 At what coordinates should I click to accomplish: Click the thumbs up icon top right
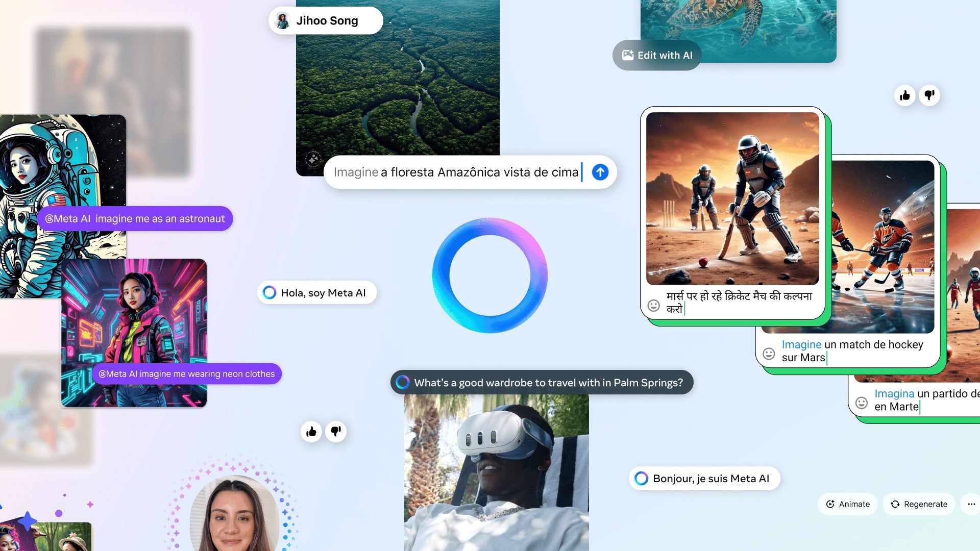[905, 95]
